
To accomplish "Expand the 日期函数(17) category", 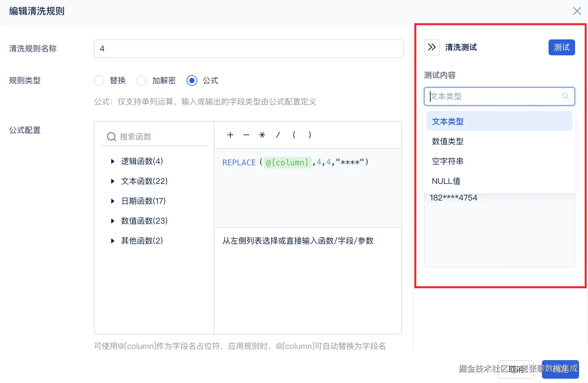I will pos(113,201).
